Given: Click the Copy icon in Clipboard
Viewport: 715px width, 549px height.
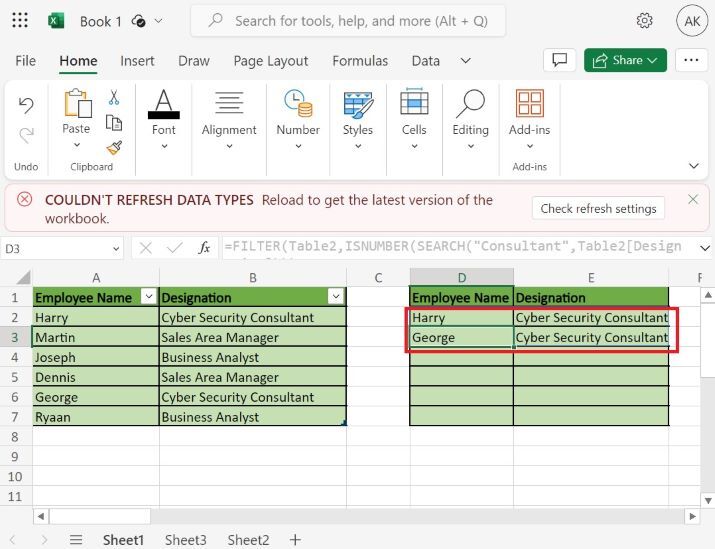Looking at the screenshot, I should 114,123.
